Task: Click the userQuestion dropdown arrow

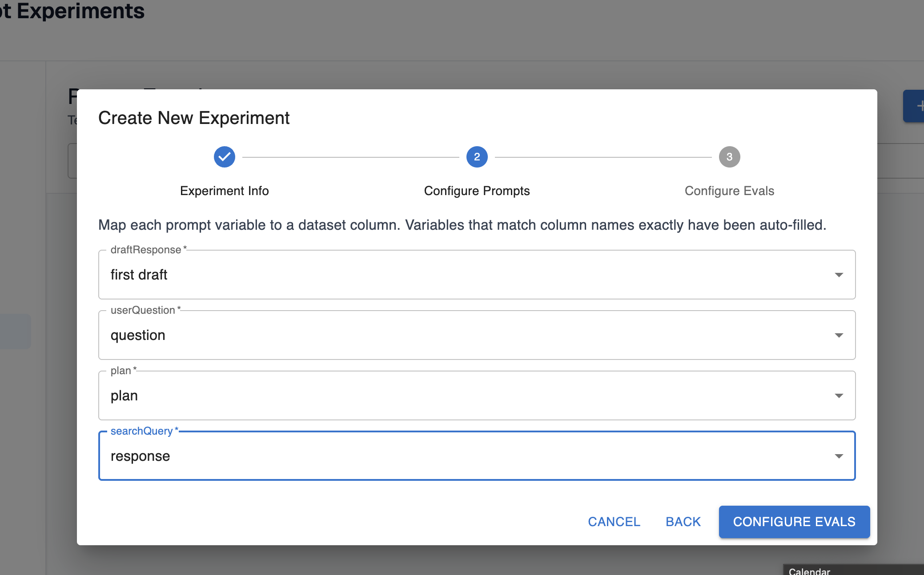Action: 839,335
